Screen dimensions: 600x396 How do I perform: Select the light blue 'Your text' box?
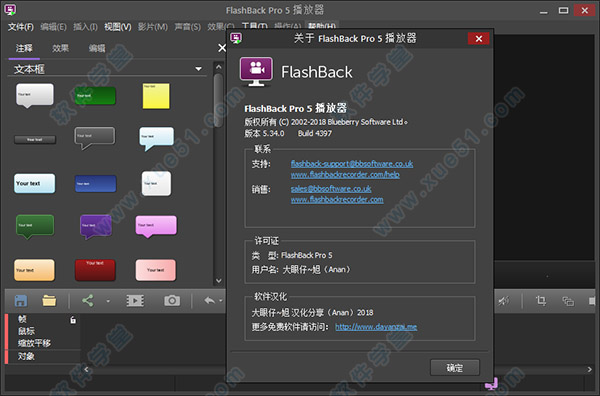(34, 184)
